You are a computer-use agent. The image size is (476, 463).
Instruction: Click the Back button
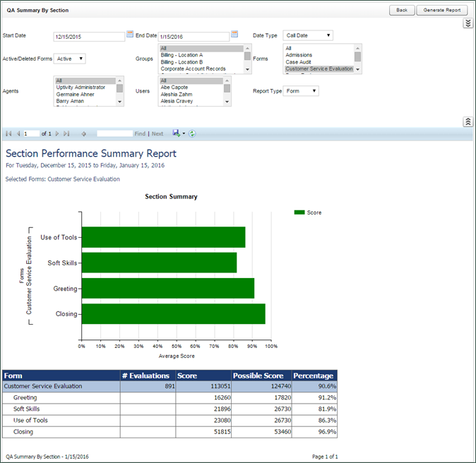coord(401,11)
